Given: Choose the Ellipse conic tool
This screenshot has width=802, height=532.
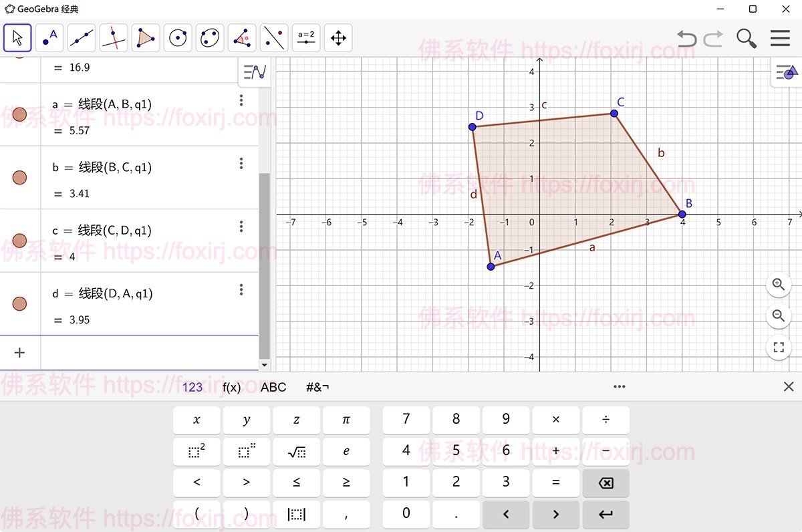Looking at the screenshot, I should click(210, 38).
